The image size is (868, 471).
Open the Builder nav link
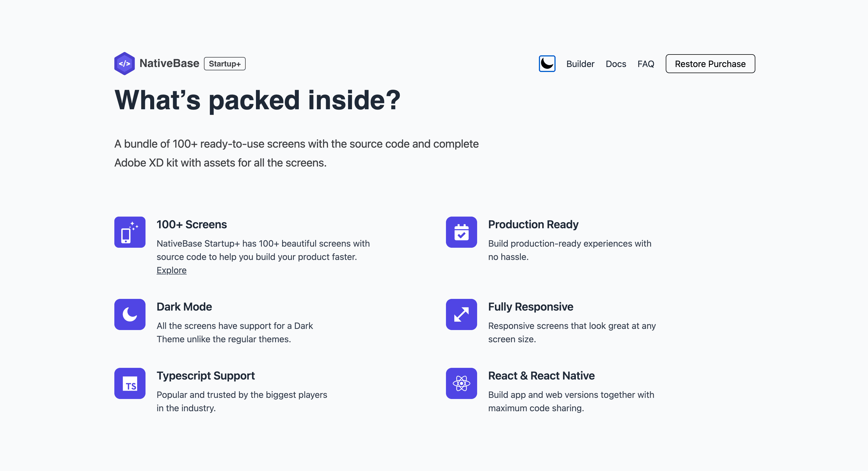(x=580, y=64)
